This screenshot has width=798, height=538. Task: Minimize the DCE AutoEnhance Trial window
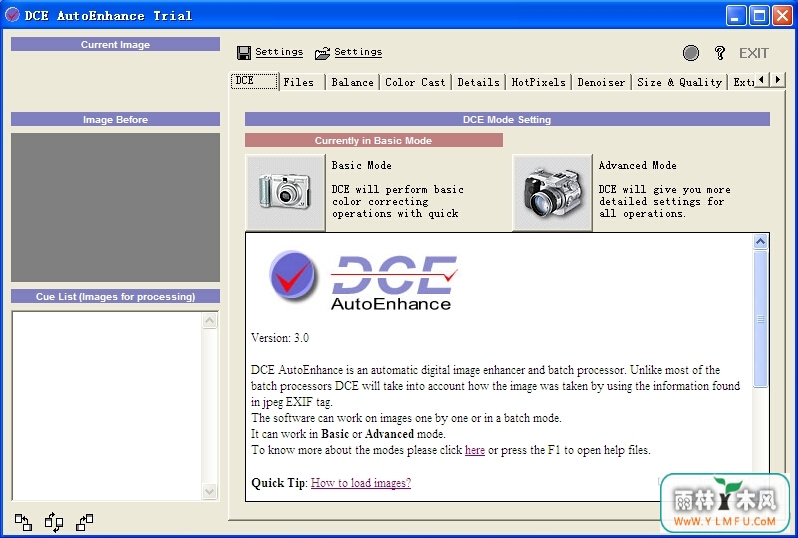[736, 15]
